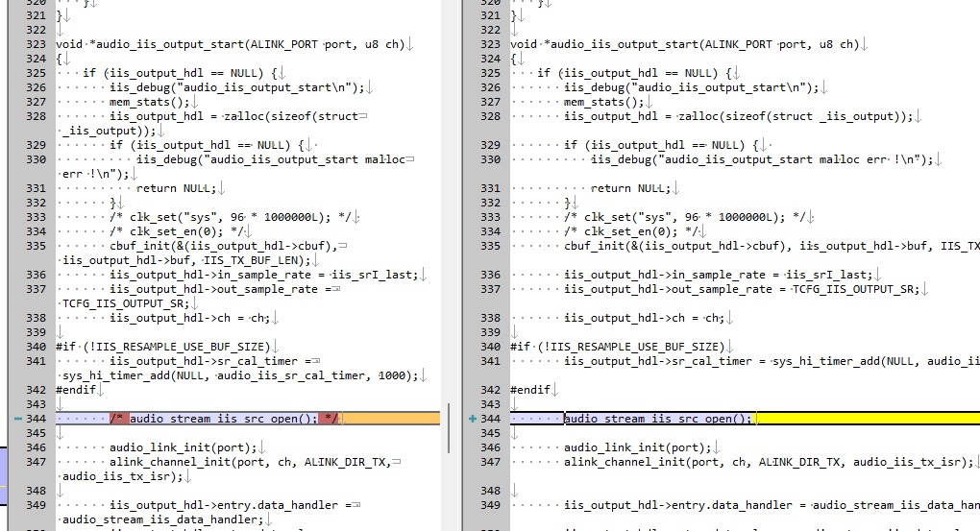Click wrapped sys_hi_timer_add continuation in left pane
Viewport: 980px width, 531px height.
point(240,374)
